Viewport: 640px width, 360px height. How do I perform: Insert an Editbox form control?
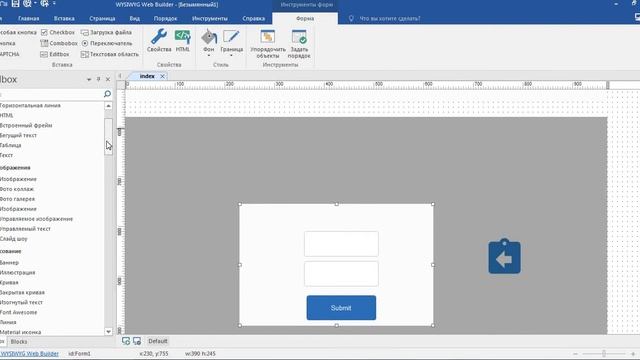tap(55, 54)
